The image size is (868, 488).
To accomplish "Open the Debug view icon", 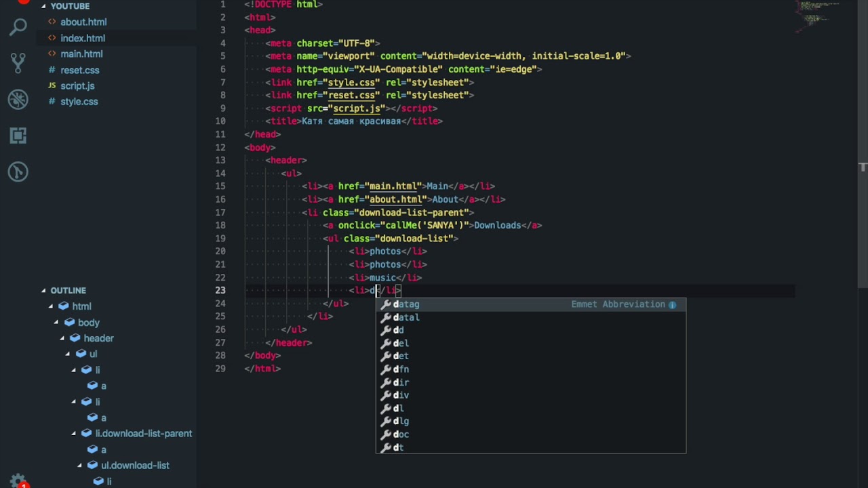I will click(18, 100).
